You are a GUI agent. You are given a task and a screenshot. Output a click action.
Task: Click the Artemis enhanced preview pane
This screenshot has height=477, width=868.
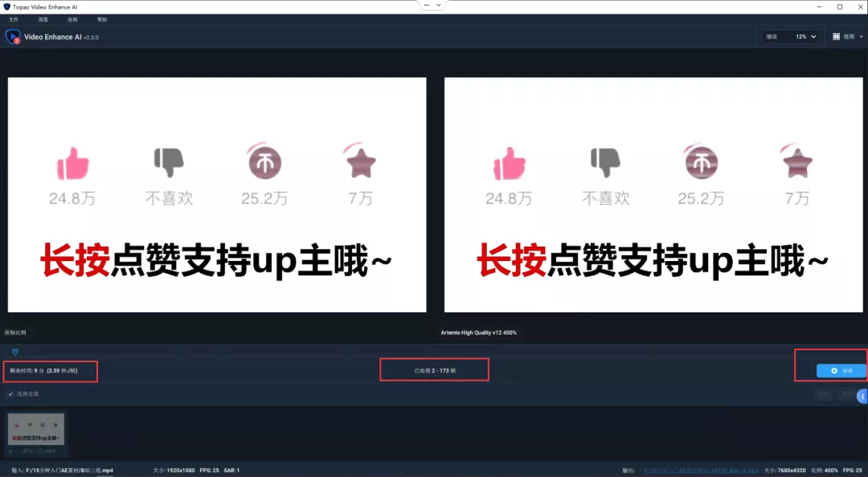pos(652,194)
